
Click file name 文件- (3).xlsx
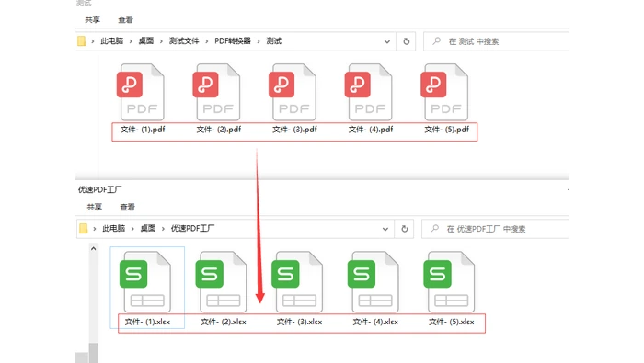tap(299, 322)
